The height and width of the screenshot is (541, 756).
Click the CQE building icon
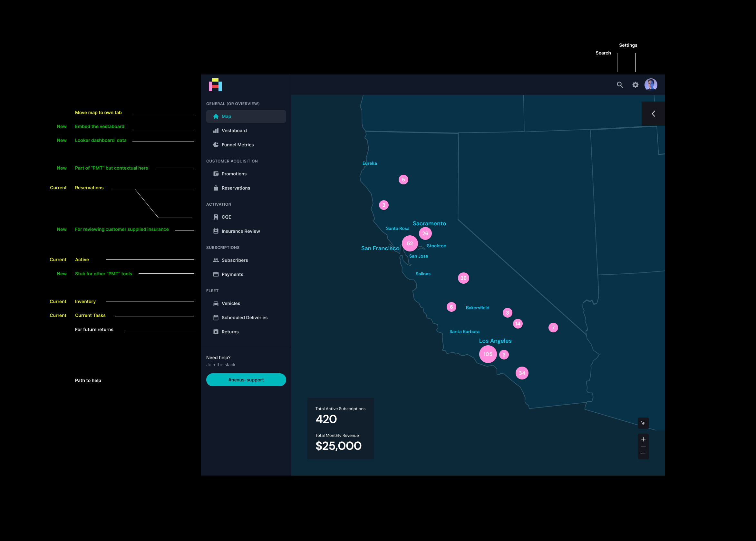tap(216, 217)
